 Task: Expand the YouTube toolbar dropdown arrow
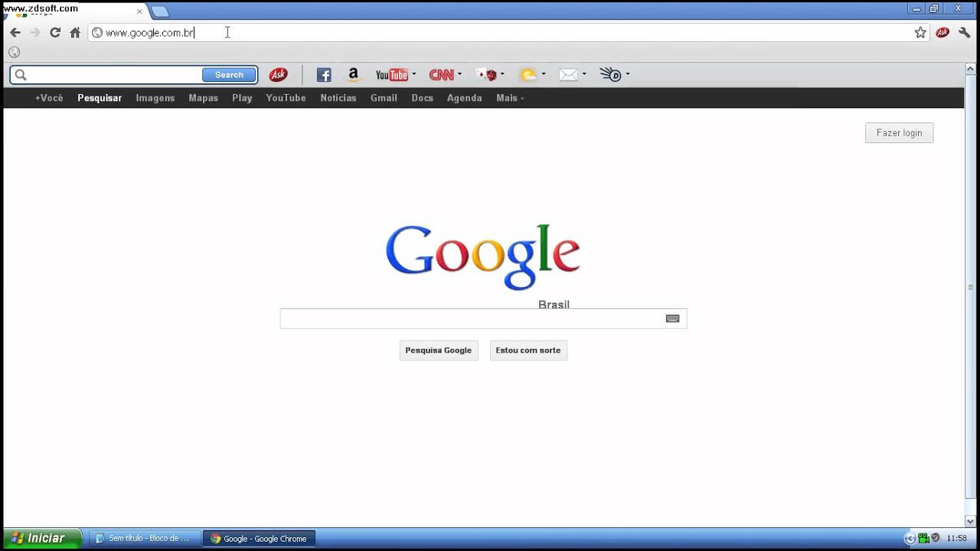click(414, 74)
